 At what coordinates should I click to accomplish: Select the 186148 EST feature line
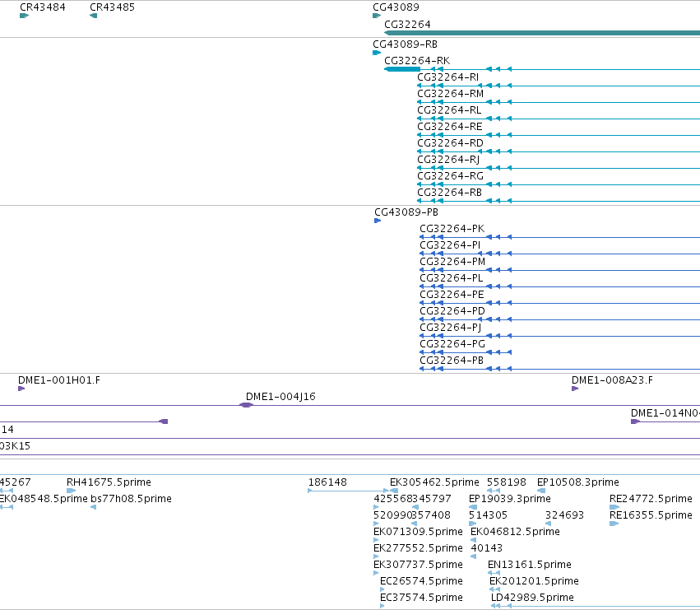[x=348, y=491]
